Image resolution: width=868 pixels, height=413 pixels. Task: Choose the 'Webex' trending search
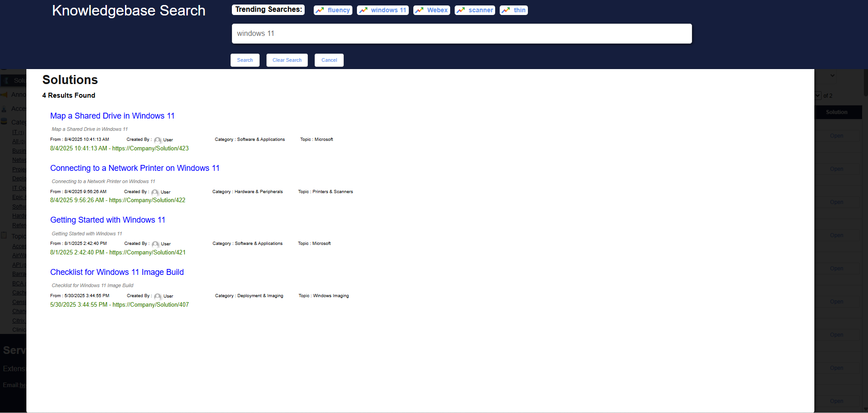tap(431, 10)
